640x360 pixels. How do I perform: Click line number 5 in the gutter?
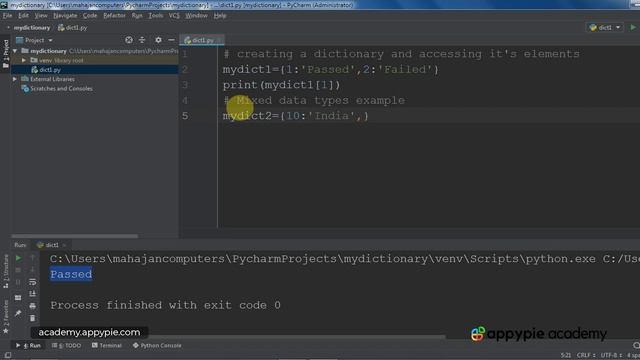[185, 116]
